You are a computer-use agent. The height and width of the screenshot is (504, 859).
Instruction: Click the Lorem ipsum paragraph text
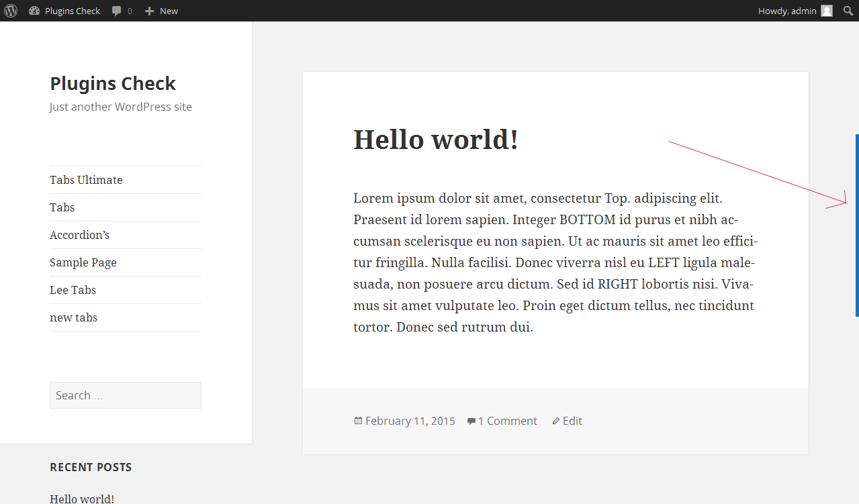(x=555, y=262)
